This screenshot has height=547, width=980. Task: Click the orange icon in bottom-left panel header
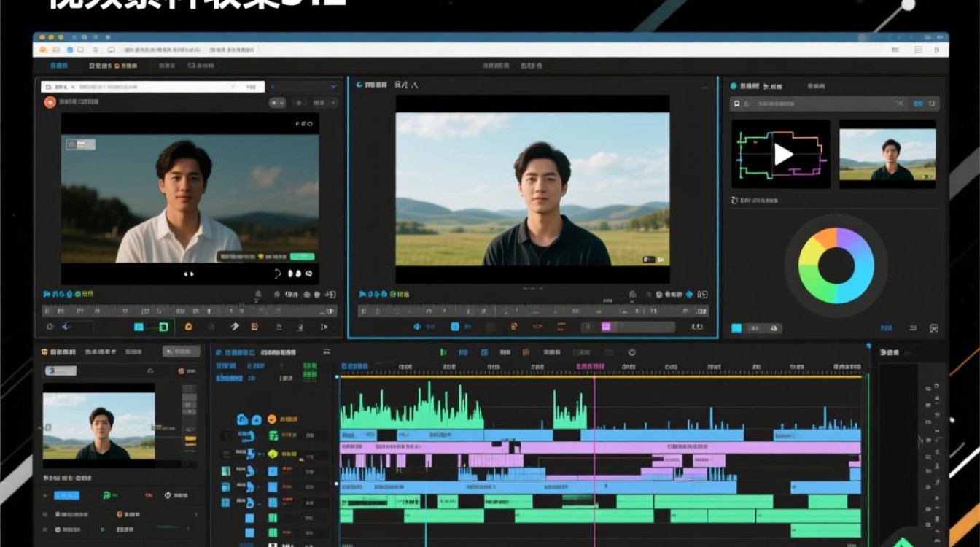coord(45,352)
